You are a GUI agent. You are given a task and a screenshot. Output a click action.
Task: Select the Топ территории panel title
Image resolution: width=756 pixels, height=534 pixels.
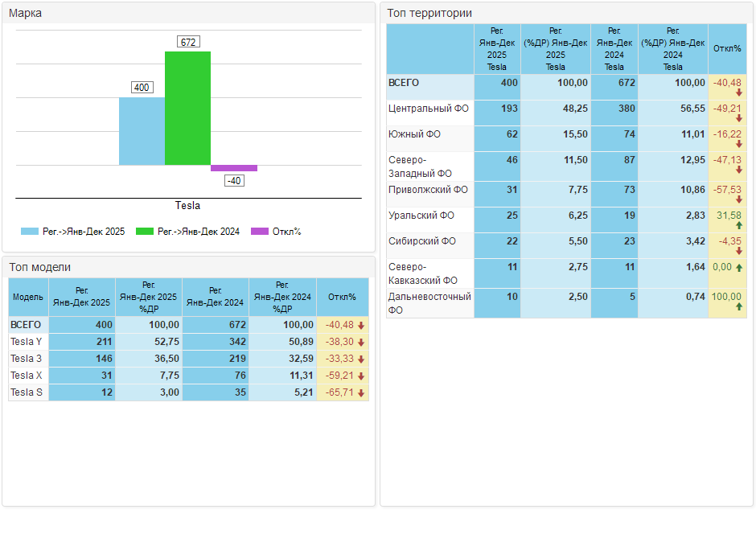(429, 13)
